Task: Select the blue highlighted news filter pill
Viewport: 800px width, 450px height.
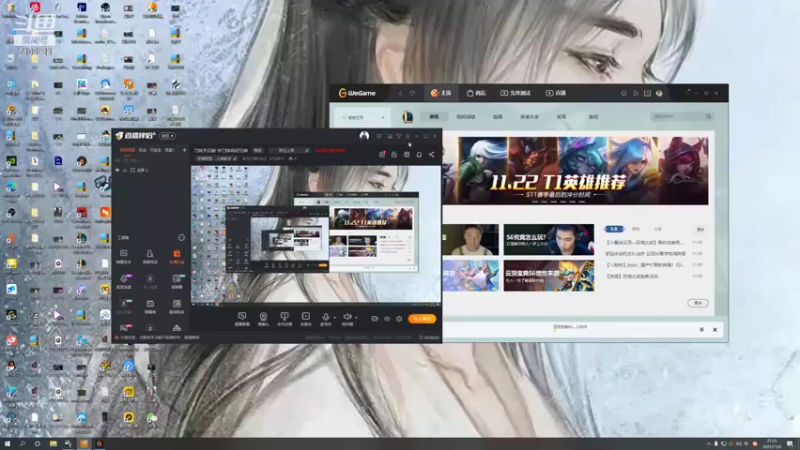Action: point(614,229)
